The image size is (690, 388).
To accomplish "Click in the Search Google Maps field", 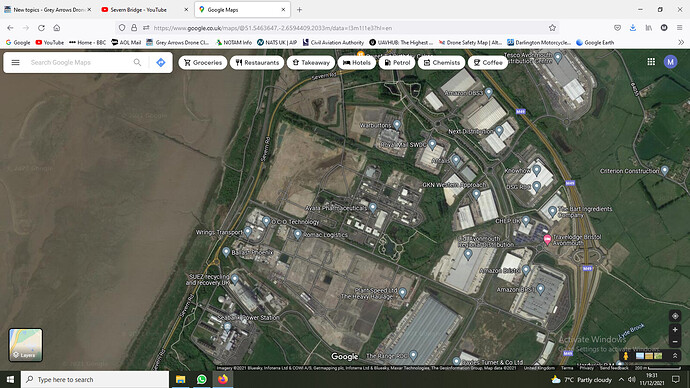I will click(x=79, y=62).
